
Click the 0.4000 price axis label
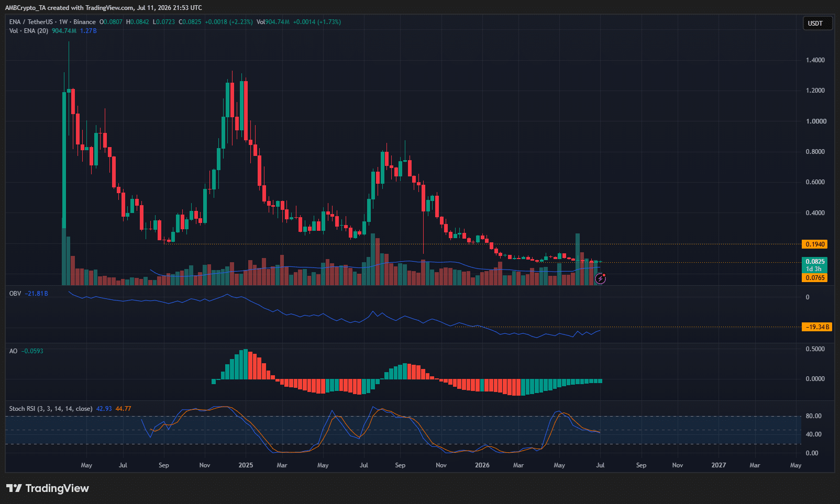click(815, 213)
